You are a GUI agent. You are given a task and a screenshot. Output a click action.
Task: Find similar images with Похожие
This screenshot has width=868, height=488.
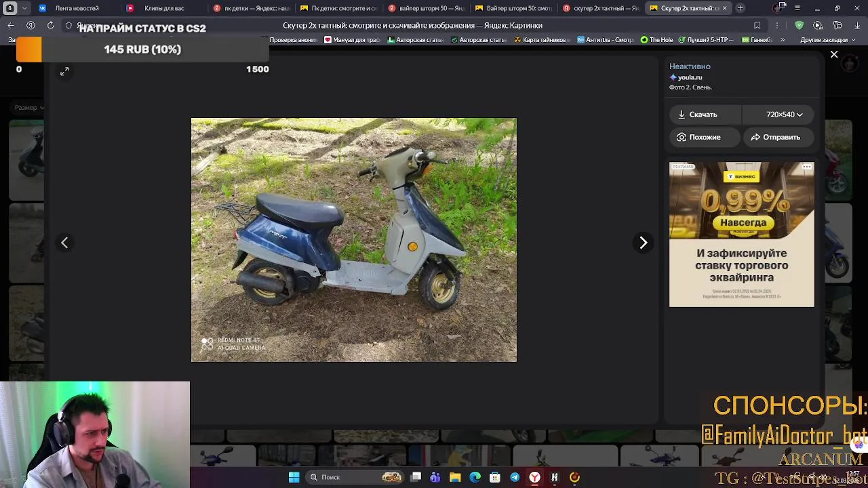click(705, 137)
